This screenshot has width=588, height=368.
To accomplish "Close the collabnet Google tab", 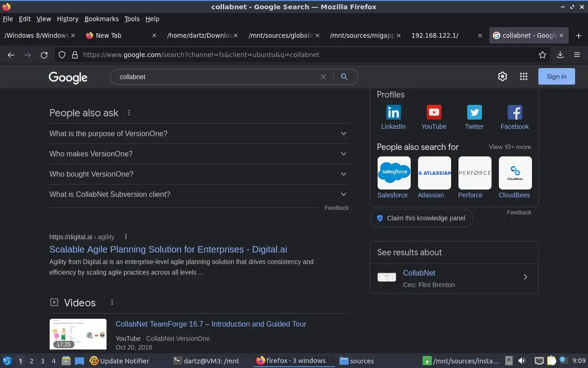I will coord(561,35).
